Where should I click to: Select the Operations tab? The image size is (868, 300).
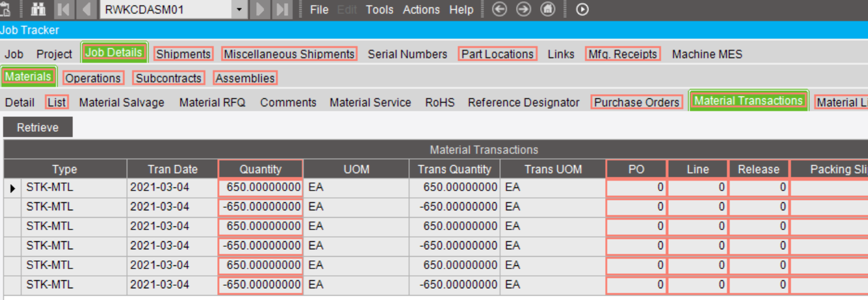[93, 78]
